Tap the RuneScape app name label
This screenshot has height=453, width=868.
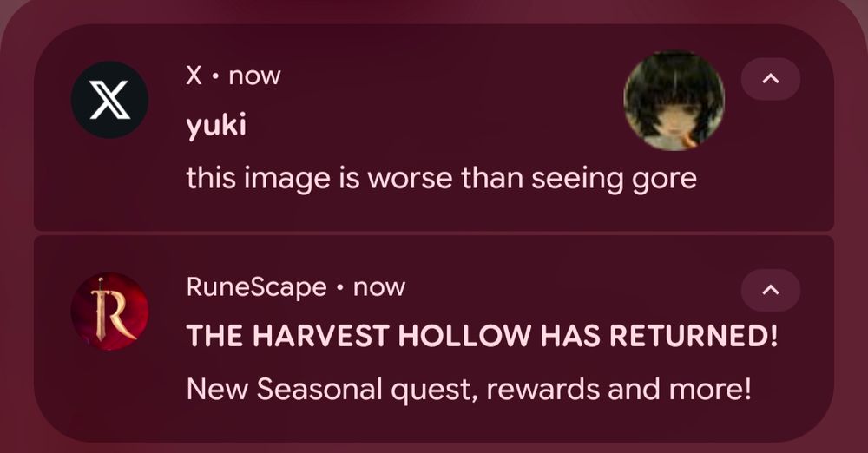pos(256,287)
